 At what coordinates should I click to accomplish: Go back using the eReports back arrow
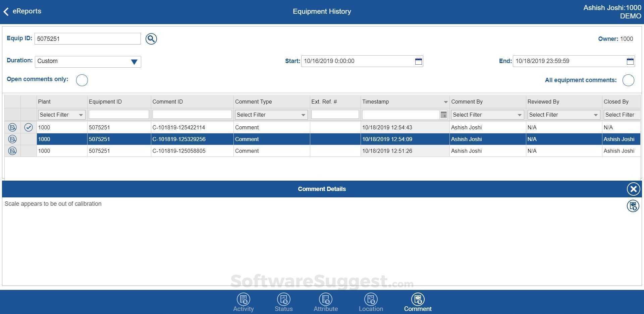pos(6,11)
